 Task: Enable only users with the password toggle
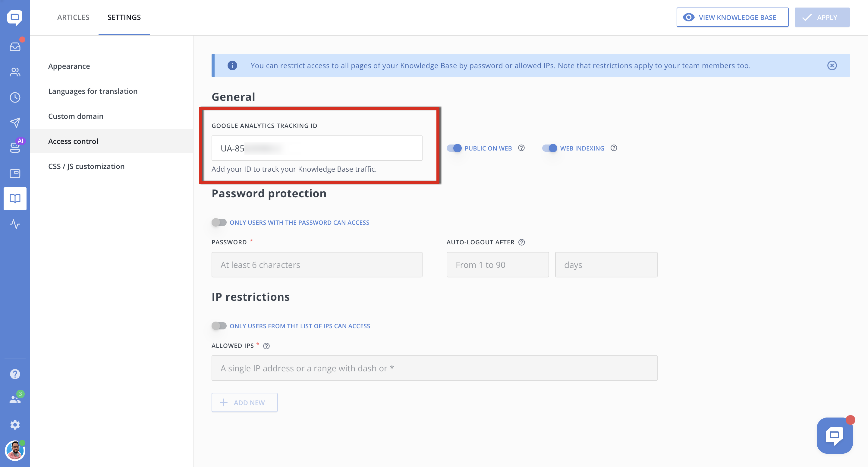click(x=219, y=222)
